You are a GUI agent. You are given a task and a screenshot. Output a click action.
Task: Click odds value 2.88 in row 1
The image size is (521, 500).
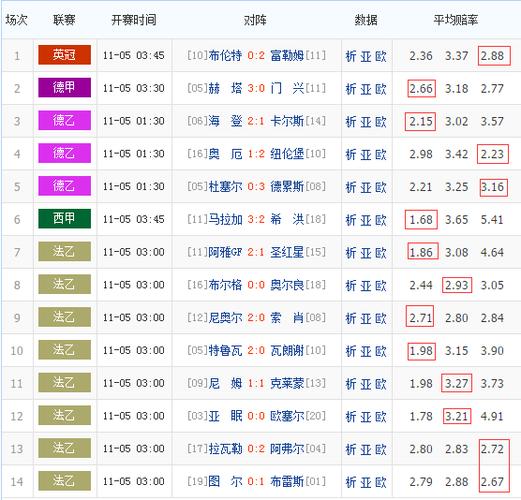click(492, 56)
